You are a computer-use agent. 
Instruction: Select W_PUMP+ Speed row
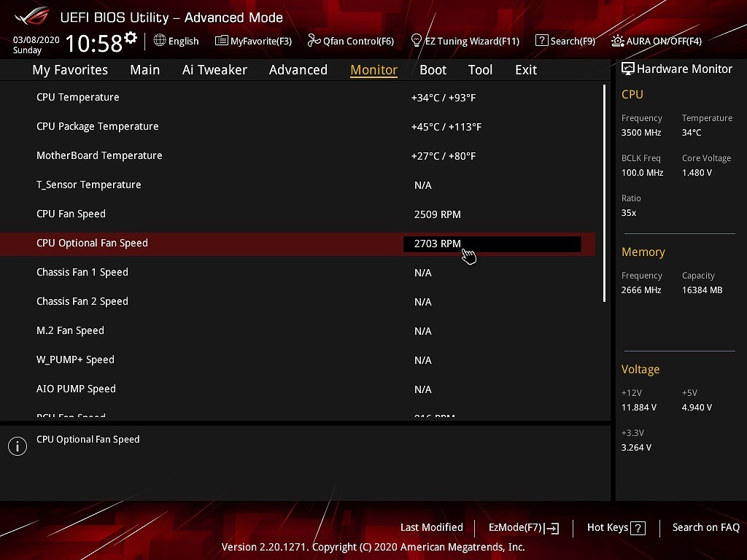click(x=298, y=359)
